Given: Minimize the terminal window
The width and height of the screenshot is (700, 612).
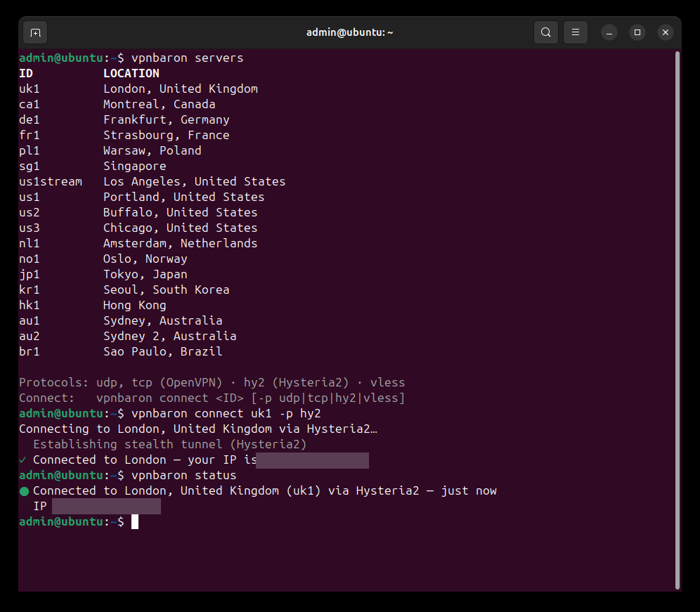Looking at the screenshot, I should coord(609,32).
